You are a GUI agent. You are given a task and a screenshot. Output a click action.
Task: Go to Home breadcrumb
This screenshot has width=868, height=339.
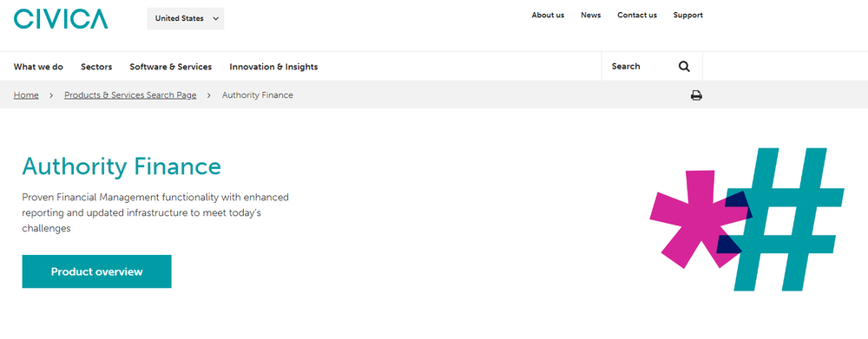click(x=26, y=95)
